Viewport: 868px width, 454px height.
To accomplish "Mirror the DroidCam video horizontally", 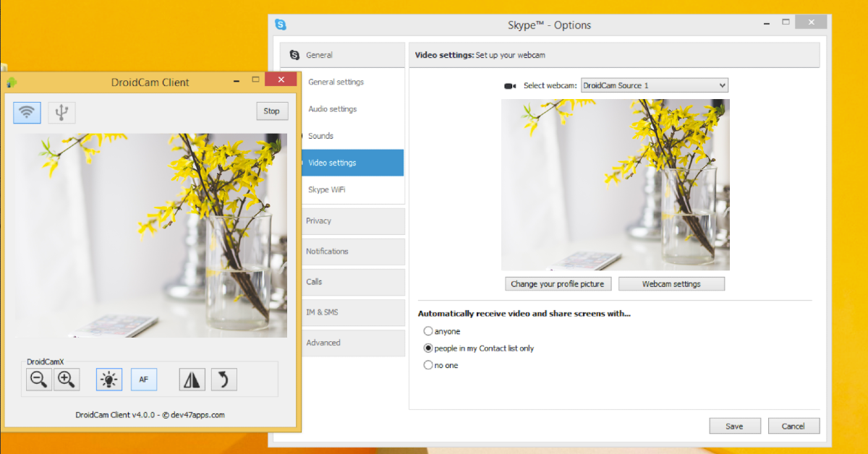I will pos(192,380).
